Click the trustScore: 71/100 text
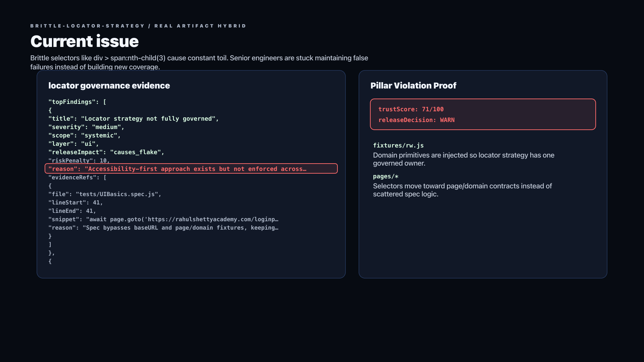 coord(411,109)
